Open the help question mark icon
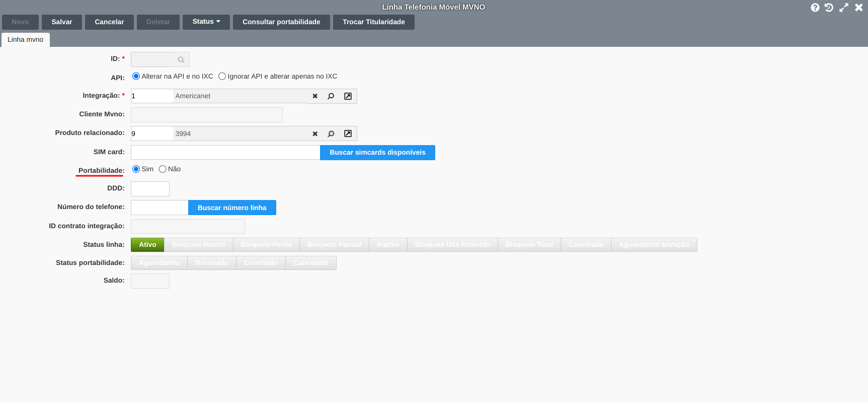 [x=815, y=8]
